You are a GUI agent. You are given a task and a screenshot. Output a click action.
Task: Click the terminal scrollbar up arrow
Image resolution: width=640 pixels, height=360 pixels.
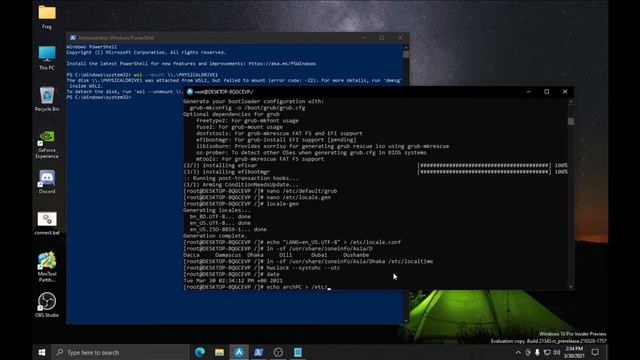(571, 101)
